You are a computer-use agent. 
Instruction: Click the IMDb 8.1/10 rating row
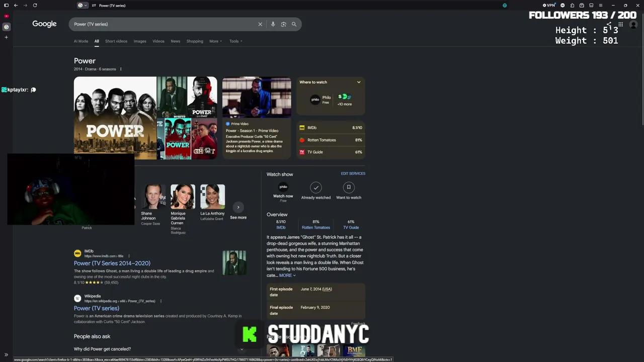pyautogui.click(x=331, y=128)
